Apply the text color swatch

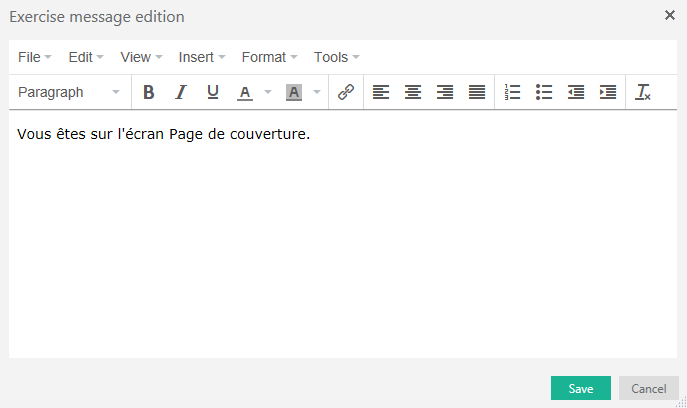coord(245,92)
